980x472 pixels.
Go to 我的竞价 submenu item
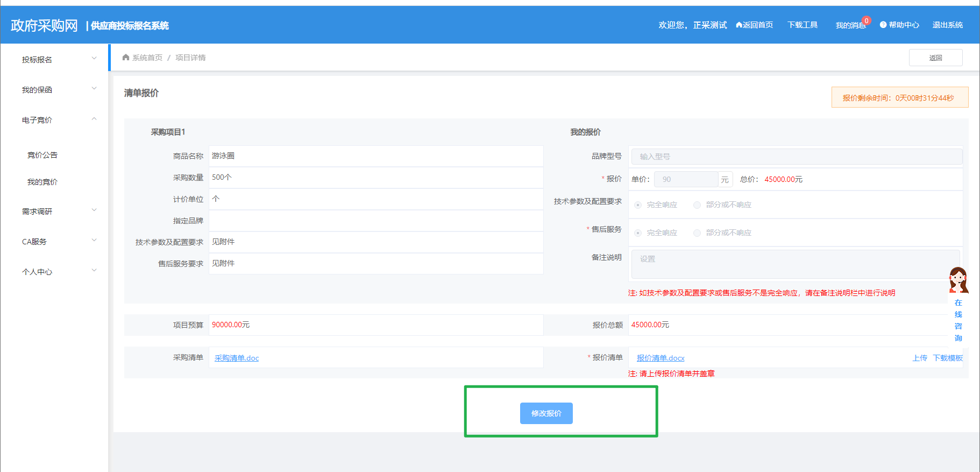tap(42, 182)
